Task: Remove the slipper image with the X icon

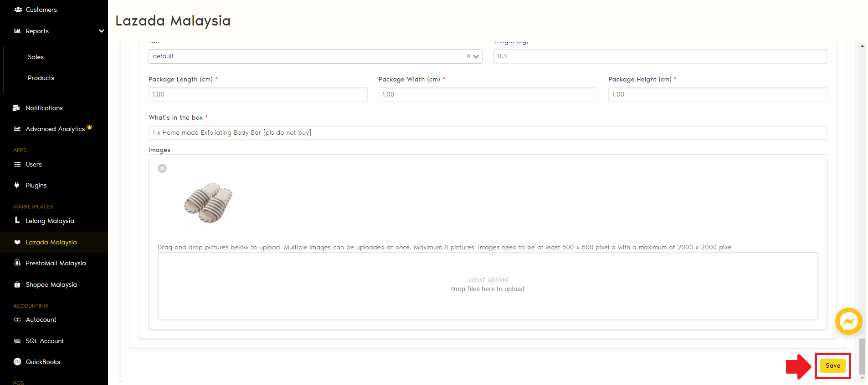Action: coord(162,168)
